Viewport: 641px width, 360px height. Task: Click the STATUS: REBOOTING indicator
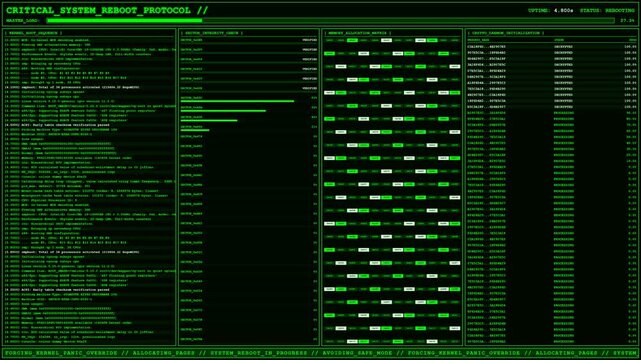(607, 11)
